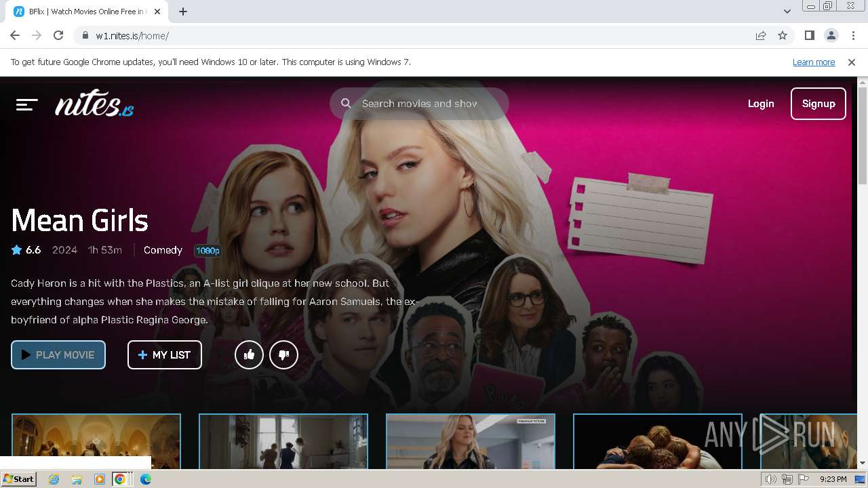Open the network tray icon
868x488 pixels.
pos(787,479)
